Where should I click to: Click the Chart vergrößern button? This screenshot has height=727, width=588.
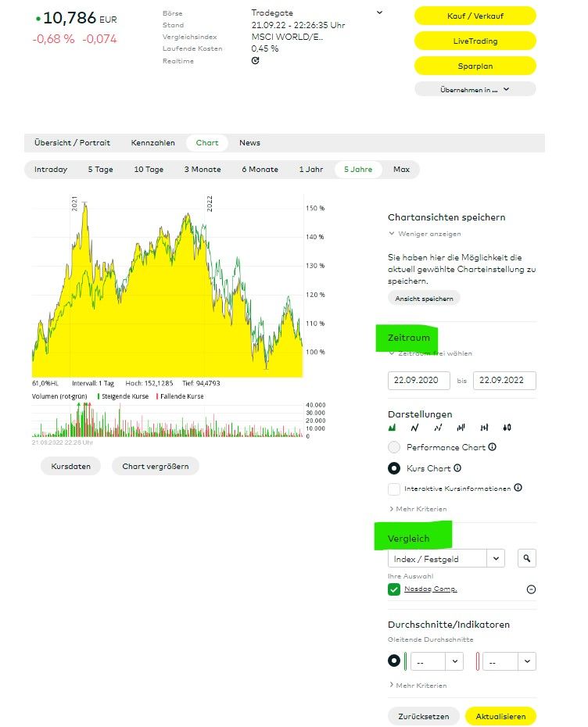click(156, 466)
